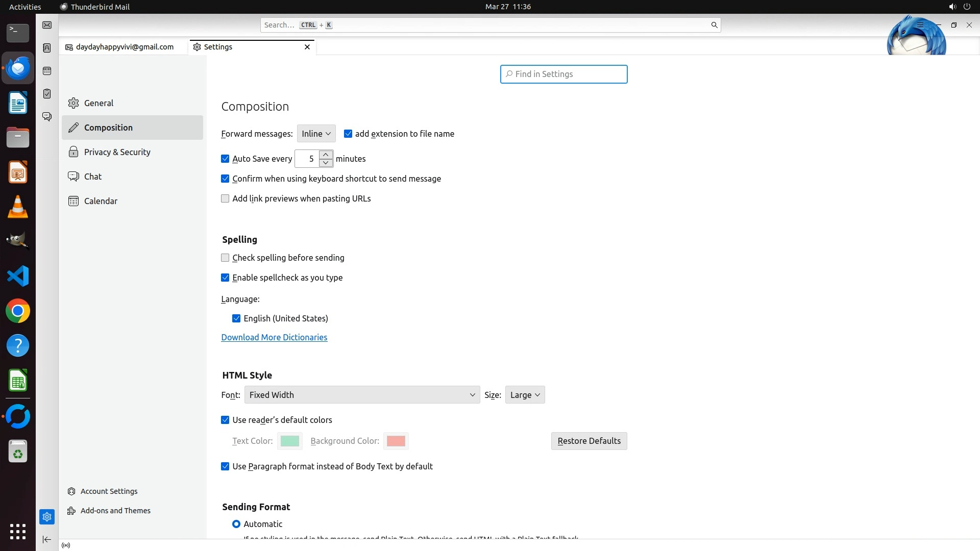Image resolution: width=980 pixels, height=551 pixels.
Task: Open the Address Book space icon
Action: point(47,48)
